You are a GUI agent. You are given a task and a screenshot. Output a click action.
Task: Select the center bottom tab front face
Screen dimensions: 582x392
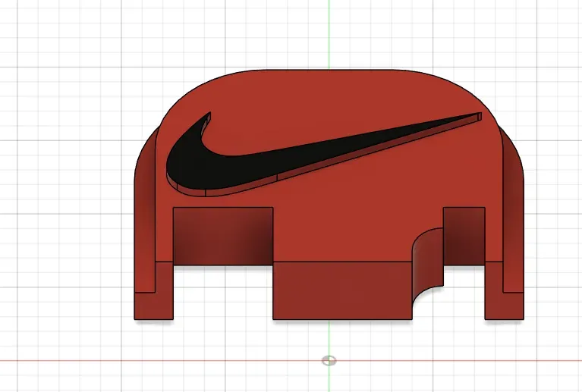(342, 290)
